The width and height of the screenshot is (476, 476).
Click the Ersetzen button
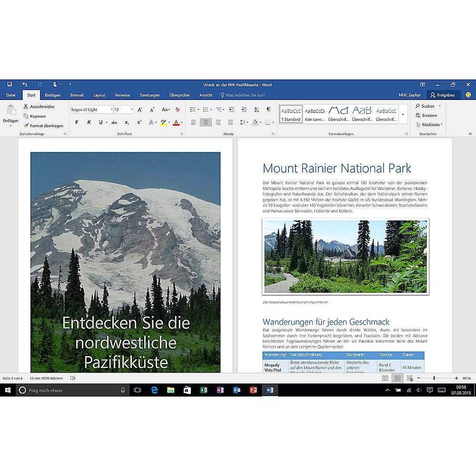428,115
